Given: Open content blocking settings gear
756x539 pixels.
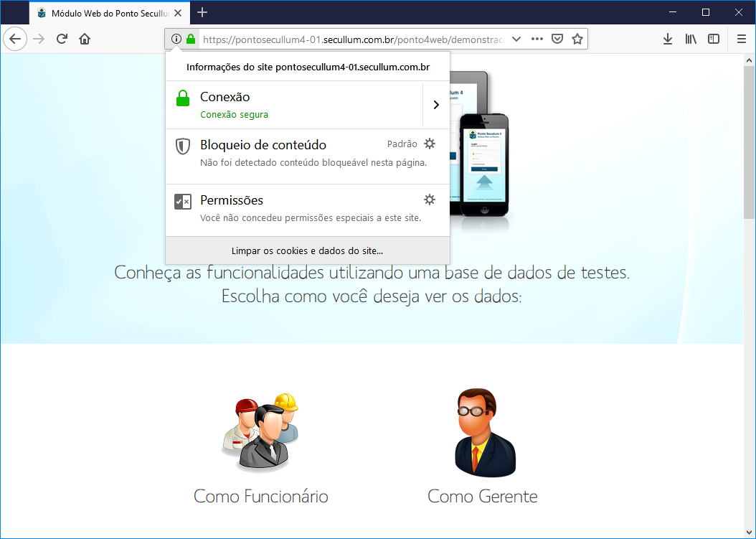Looking at the screenshot, I should [430, 144].
